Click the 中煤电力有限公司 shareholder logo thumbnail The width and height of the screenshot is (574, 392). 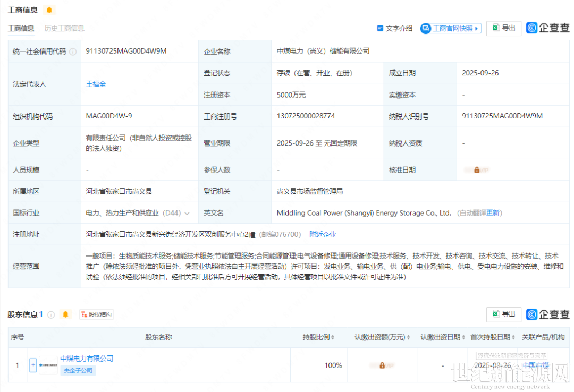[x=48, y=365]
